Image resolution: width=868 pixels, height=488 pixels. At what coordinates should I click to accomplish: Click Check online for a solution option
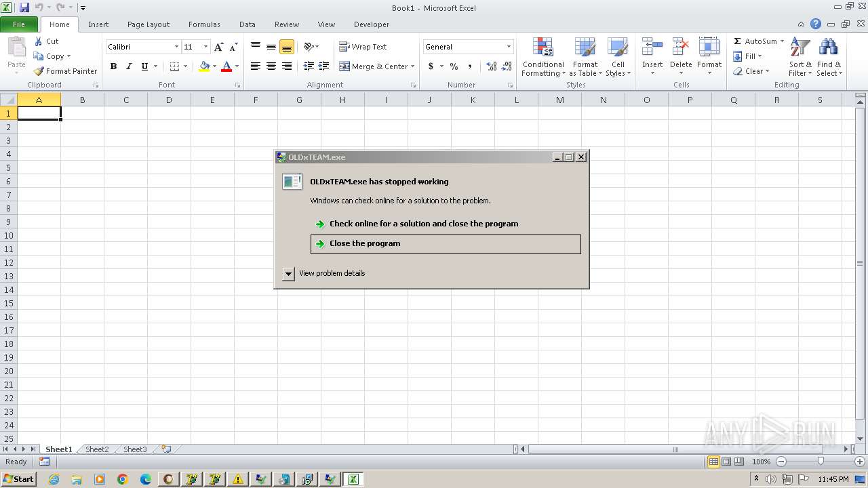click(446, 224)
